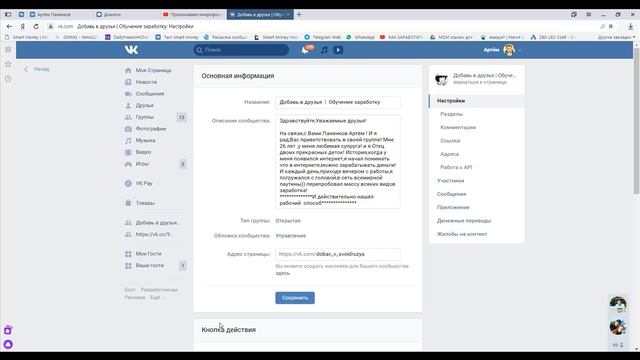Click the VK logo in header
Image resolution: width=640 pixels, height=360 pixels.
coord(131,50)
